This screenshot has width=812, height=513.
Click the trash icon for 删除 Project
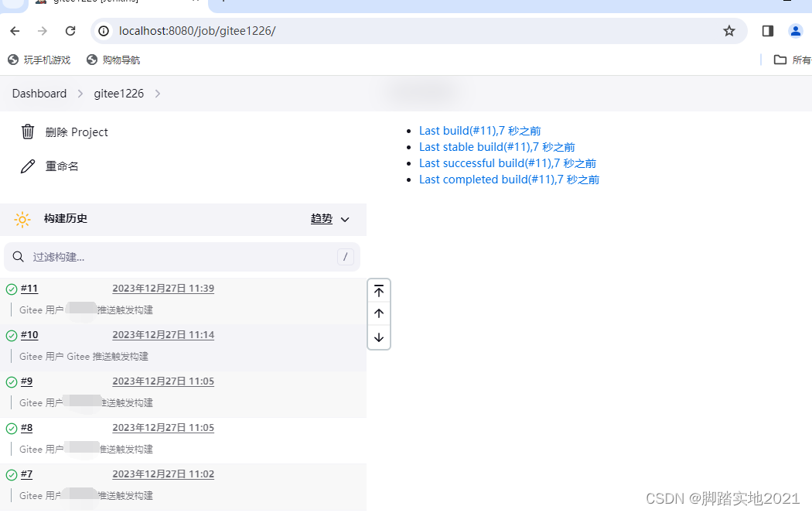pos(27,132)
